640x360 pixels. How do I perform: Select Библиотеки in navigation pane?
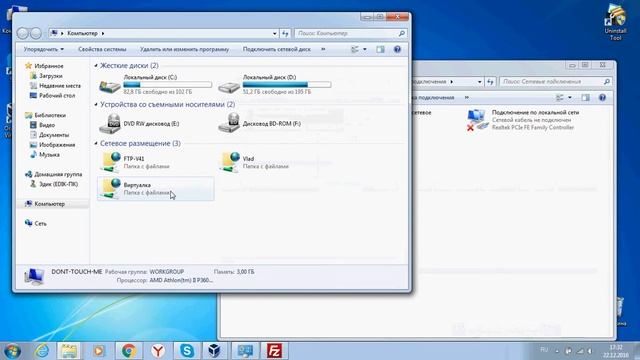tap(50, 115)
